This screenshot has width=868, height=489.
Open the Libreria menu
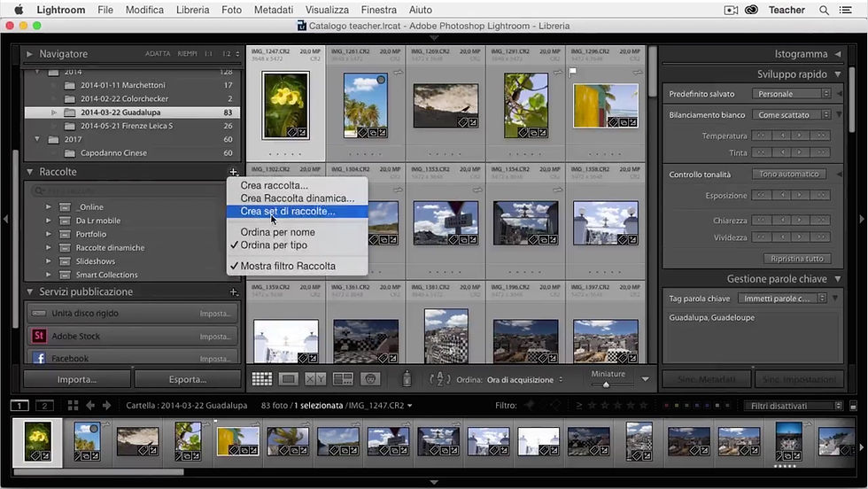pyautogui.click(x=193, y=10)
